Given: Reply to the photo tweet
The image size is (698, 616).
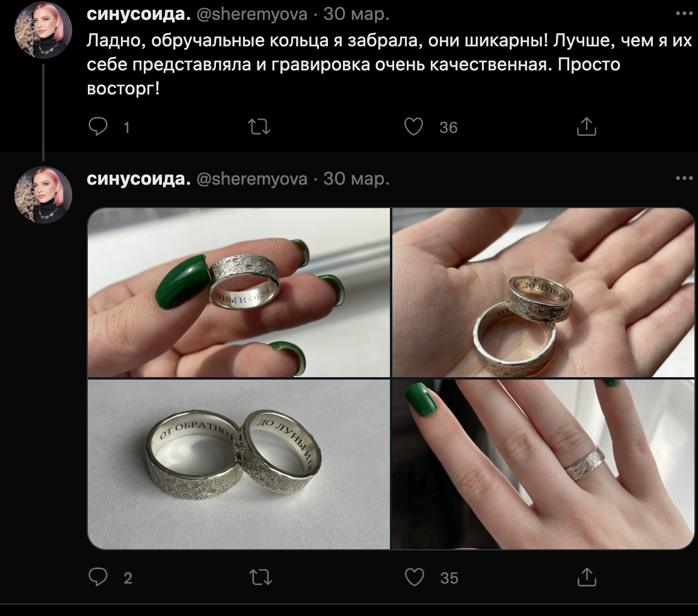Looking at the screenshot, I should click(x=99, y=577).
